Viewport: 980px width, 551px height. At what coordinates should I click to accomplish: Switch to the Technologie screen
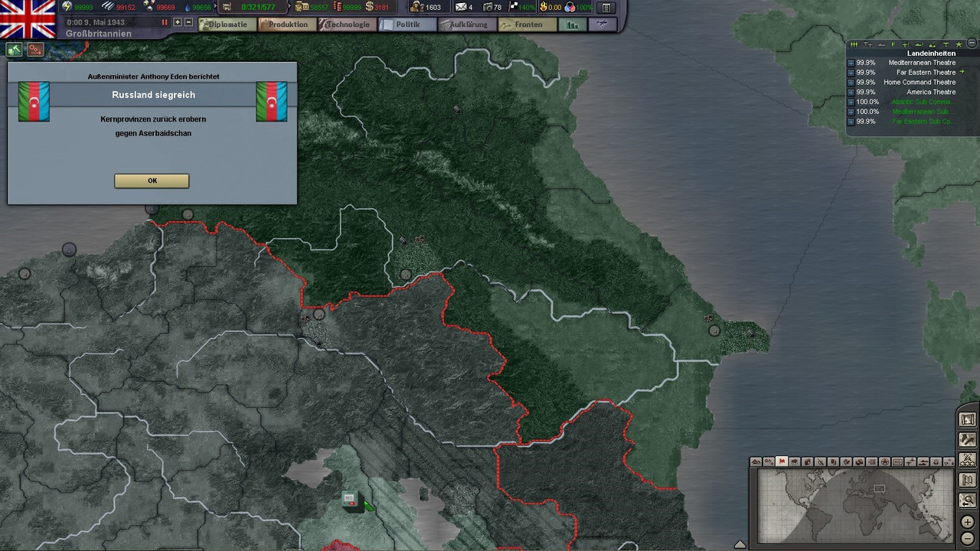click(348, 24)
